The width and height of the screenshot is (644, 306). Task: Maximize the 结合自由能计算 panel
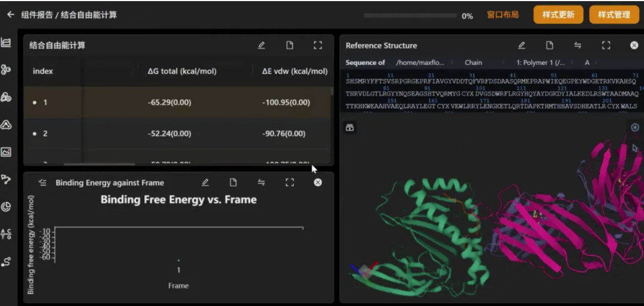coord(318,46)
